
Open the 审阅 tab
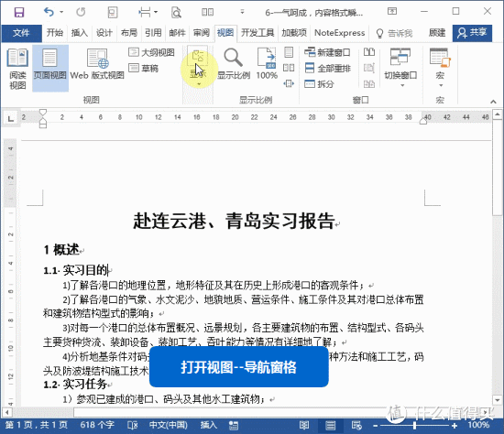(202, 33)
